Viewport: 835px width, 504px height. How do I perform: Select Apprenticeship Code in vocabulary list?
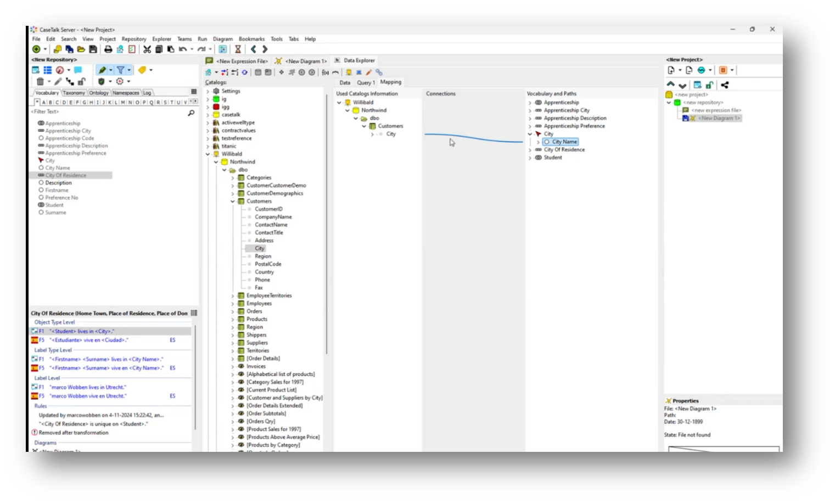pyautogui.click(x=70, y=138)
